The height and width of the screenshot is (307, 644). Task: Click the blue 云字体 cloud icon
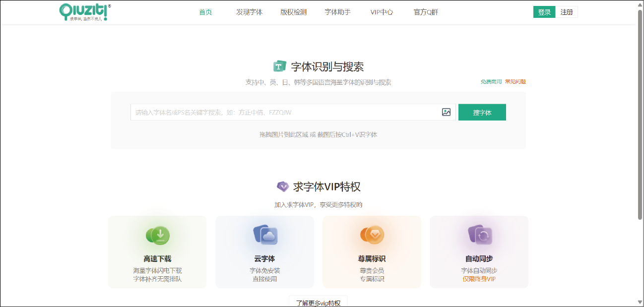pyautogui.click(x=265, y=235)
